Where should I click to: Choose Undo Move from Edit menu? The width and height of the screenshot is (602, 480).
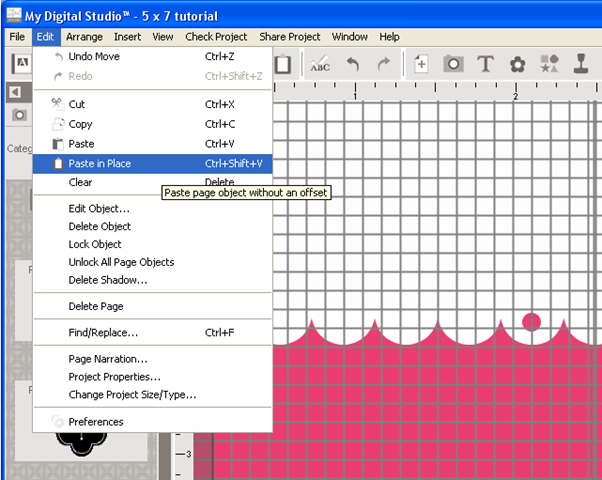(153, 56)
